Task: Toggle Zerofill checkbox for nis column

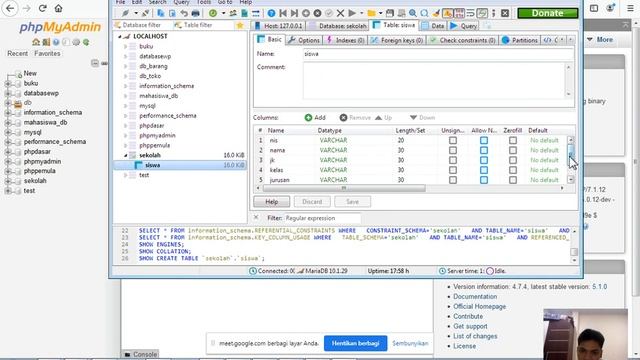Action: click(x=513, y=140)
